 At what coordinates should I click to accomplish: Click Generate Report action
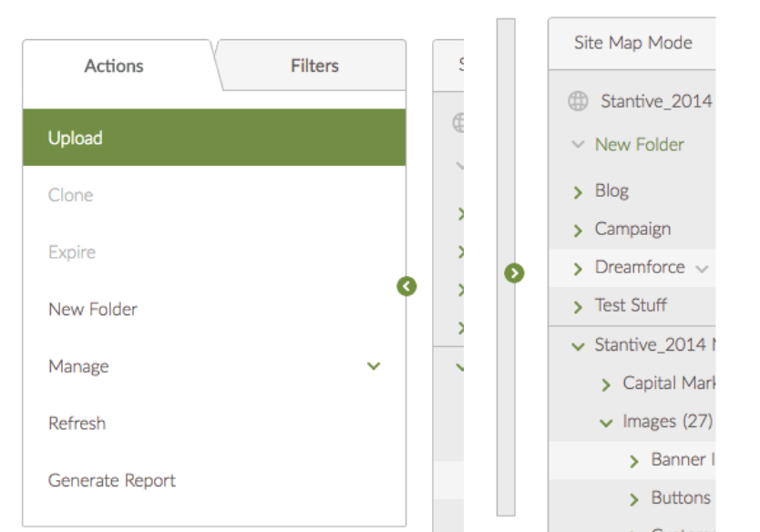[112, 480]
